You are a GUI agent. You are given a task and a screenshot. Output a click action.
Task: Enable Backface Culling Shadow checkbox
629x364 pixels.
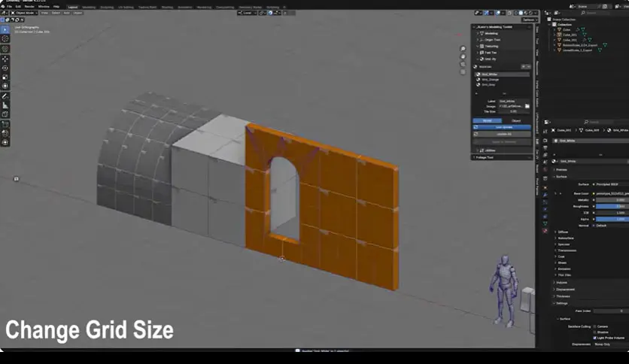point(595,332)
